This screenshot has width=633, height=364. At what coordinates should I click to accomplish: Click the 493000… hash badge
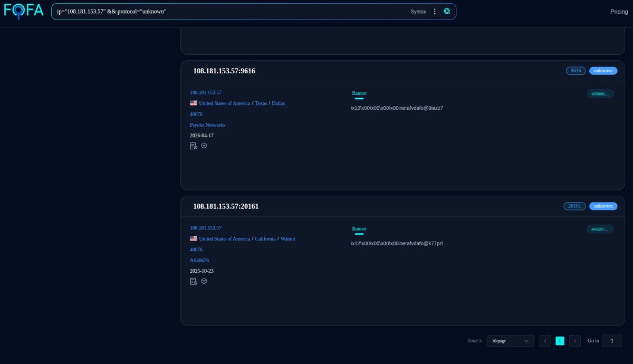(x=600, y=94)
